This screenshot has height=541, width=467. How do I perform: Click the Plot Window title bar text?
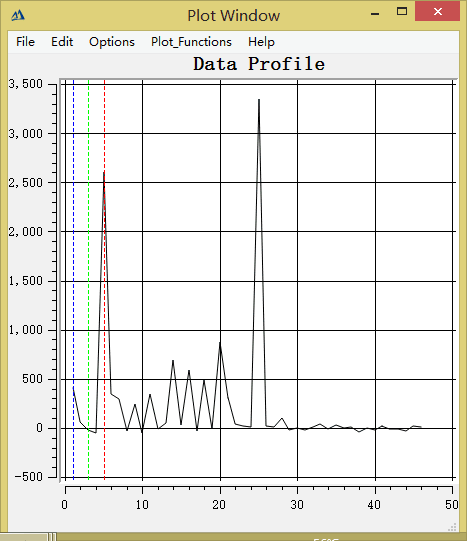[x=234, y=16]
